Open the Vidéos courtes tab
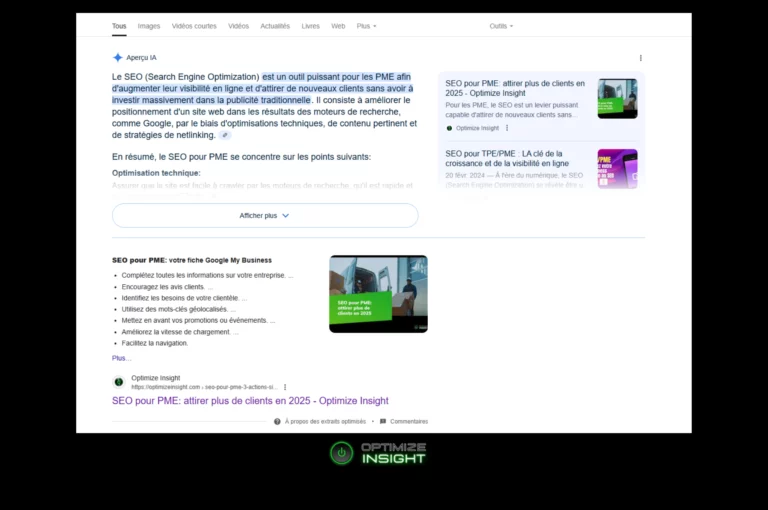 pyautogui.click(x=194, y=26)
